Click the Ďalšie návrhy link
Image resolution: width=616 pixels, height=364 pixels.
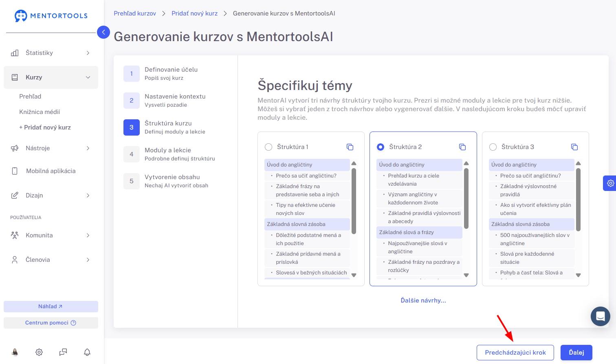tap(423, 300)
